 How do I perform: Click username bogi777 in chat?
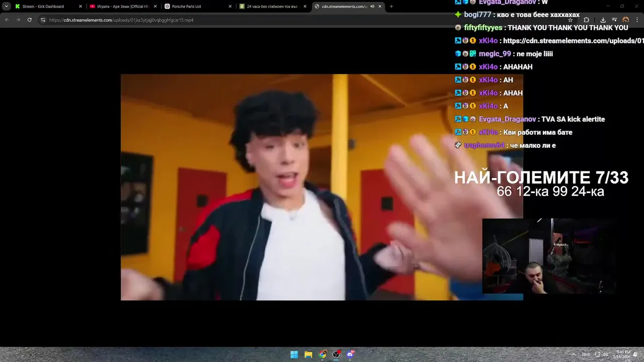click(478, 15)
